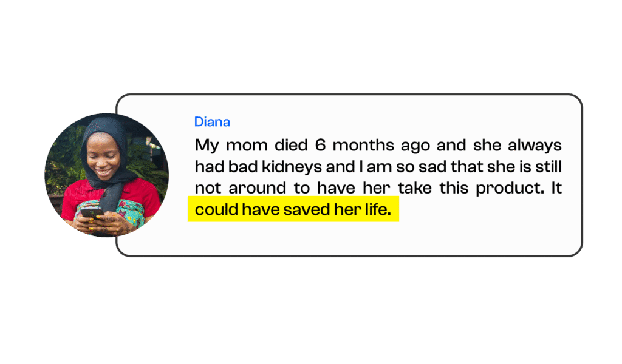Screen dimensions: 622x364
Task: Open Diana's circular profile photo
Action: (107, 175)
